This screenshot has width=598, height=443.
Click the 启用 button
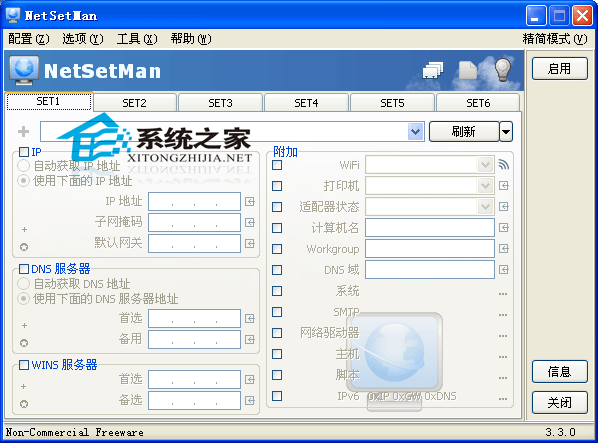[559, 69]
